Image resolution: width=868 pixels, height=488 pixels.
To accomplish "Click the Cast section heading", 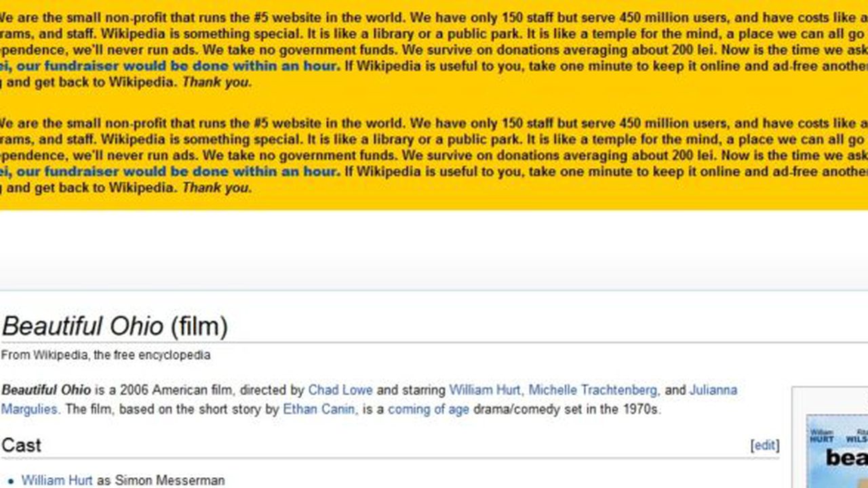I will tap(20, 445).
